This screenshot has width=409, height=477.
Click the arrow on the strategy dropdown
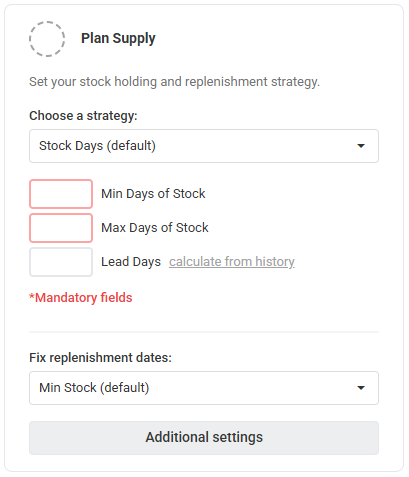361,146
